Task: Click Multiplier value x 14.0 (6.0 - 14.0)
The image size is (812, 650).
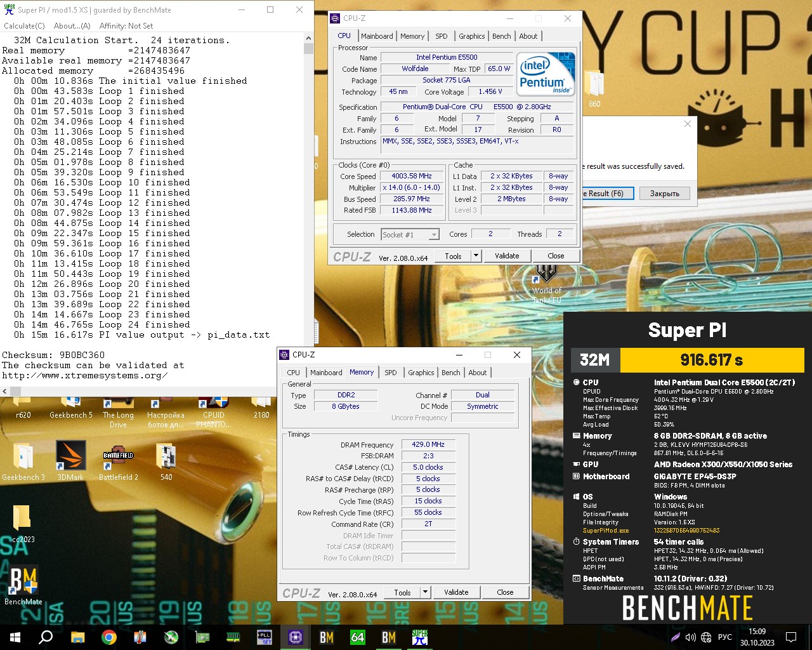Action: click(x=411, y=188)
